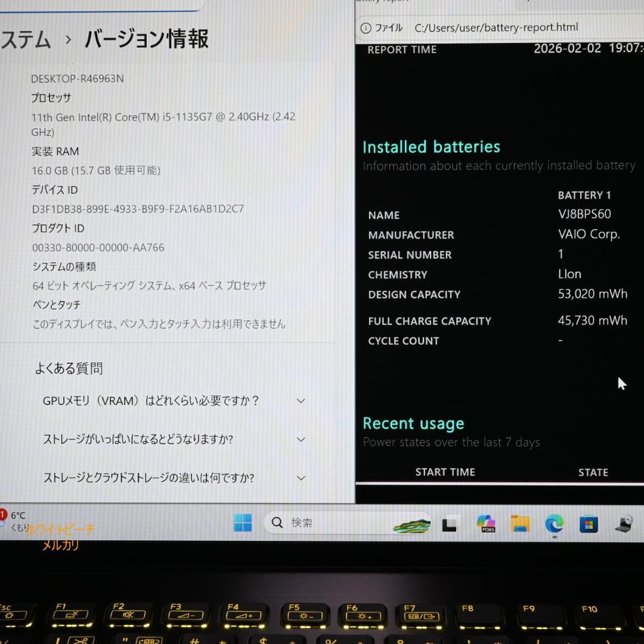Open Task View from the taskbar

tap(450, 524)
